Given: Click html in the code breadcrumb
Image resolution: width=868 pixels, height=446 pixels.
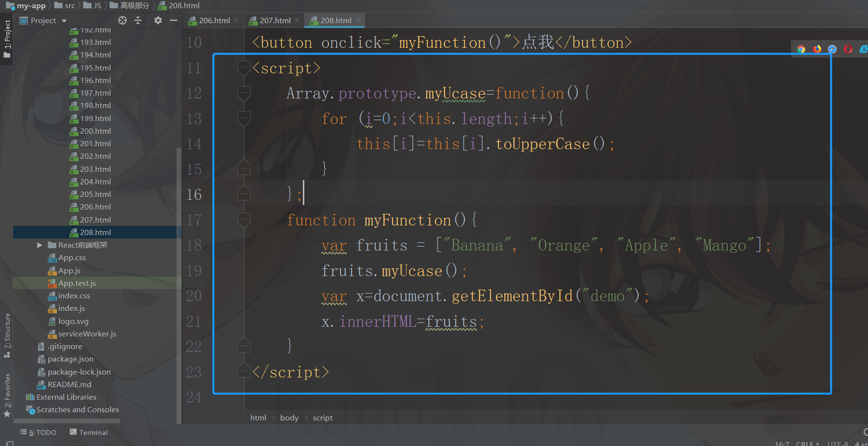Looking at the screenshot, I should pos(258,418).
